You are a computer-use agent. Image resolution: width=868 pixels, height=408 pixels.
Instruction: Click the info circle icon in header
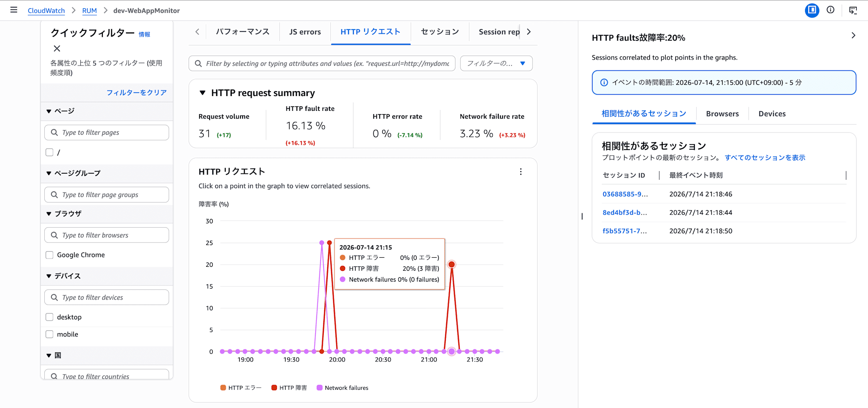coord(830,10)
